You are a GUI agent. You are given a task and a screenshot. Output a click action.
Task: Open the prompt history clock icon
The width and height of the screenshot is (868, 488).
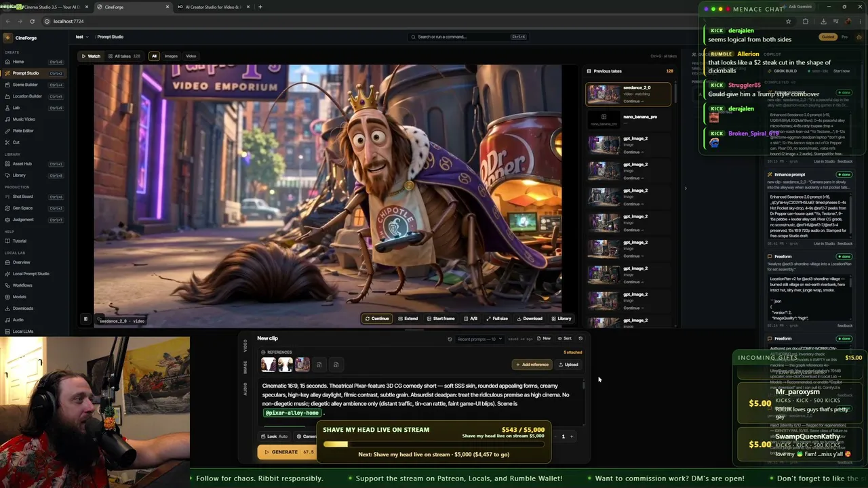point(580,338)
